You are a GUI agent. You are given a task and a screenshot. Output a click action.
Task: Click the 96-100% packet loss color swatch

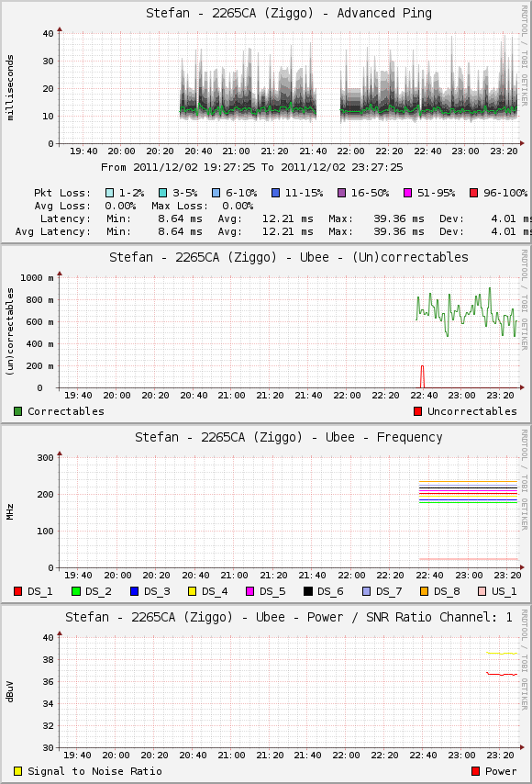coord(474,193)
